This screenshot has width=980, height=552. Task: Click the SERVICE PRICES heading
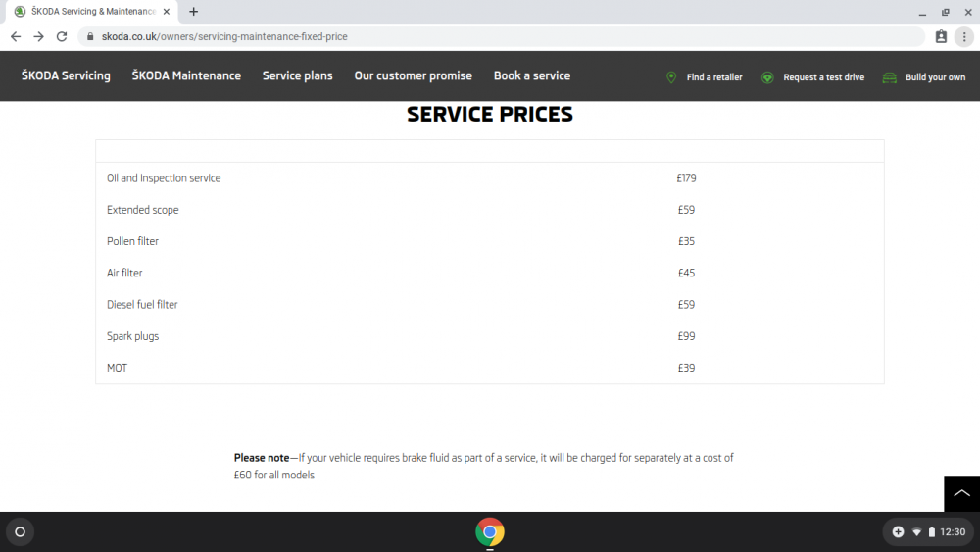point(489,115)
